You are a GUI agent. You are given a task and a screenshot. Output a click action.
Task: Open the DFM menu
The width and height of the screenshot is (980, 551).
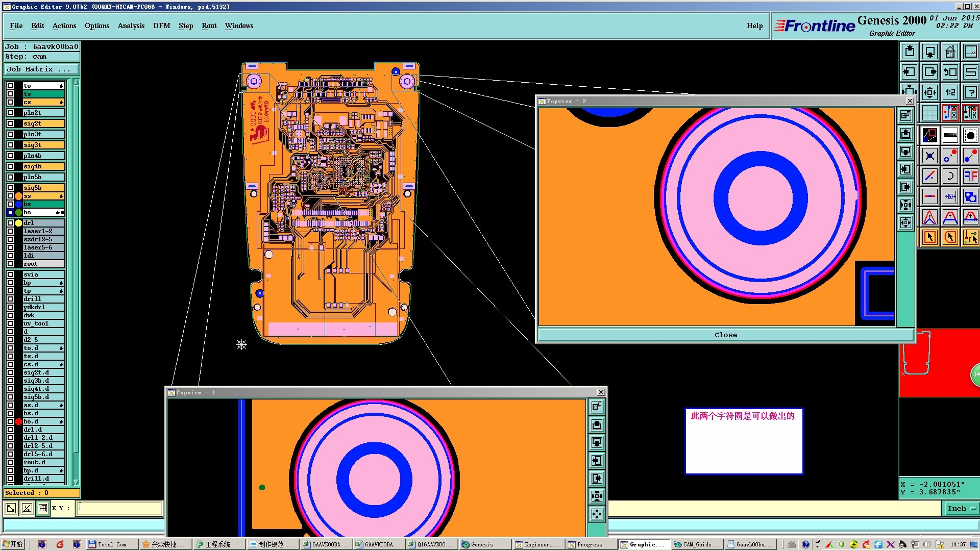(161, 26)
